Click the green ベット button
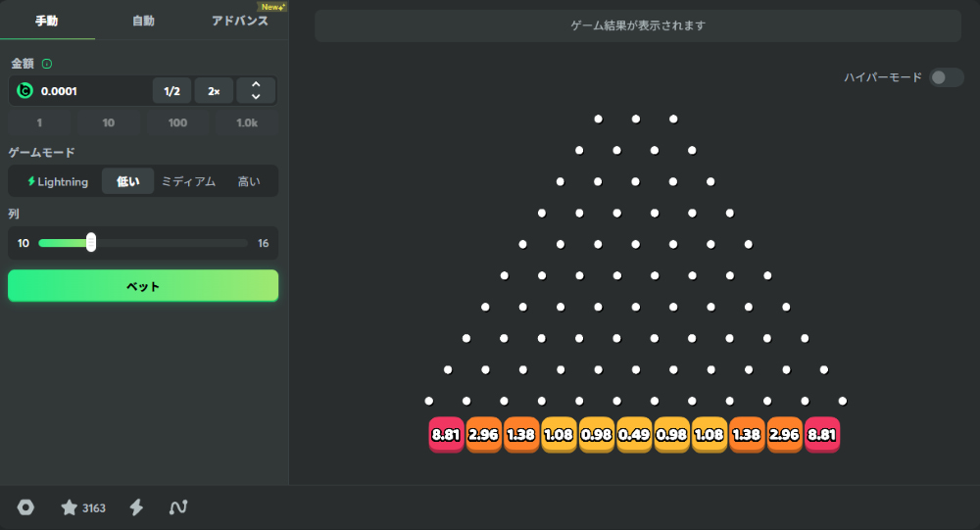Viewport: 980px width, 530px height. pos(143,286)
